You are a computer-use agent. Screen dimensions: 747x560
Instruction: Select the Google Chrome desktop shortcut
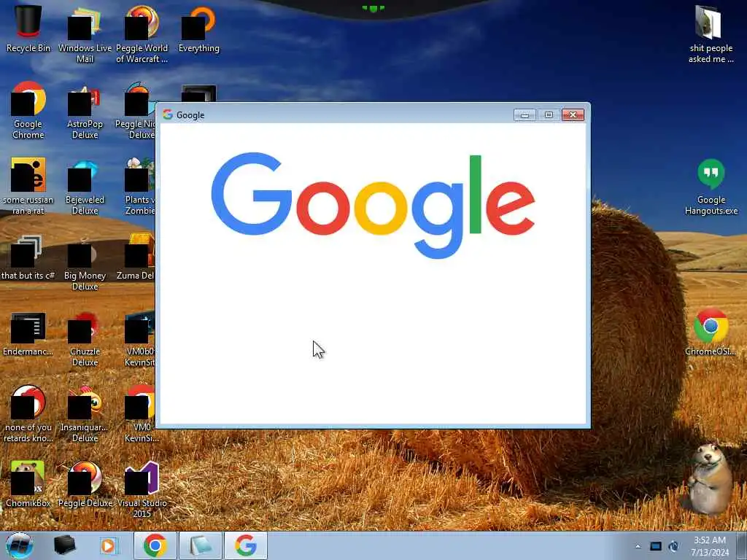pos(28,110)
